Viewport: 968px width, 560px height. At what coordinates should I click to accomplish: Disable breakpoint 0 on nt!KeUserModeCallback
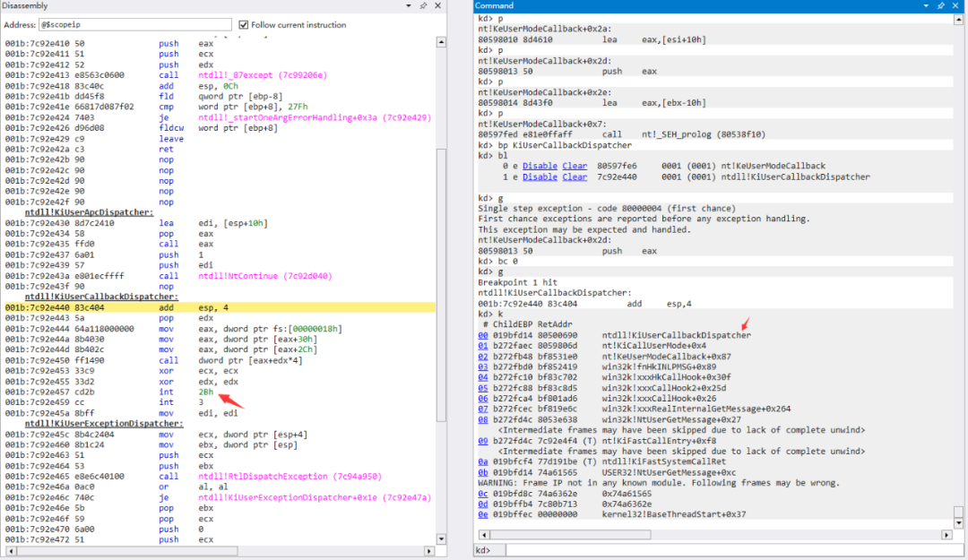pos(540,166)
